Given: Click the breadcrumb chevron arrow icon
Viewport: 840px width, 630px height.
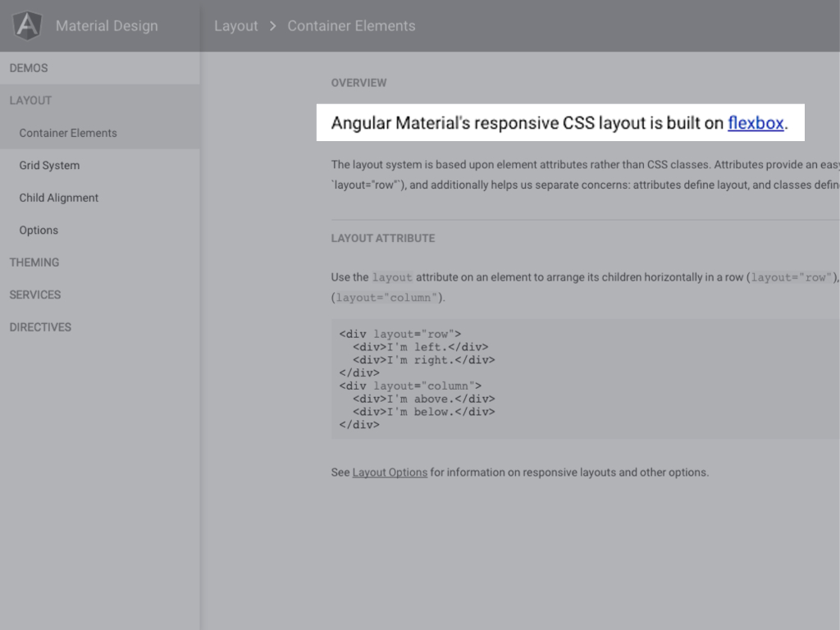Looking at the screenshot, I should 273,26.
